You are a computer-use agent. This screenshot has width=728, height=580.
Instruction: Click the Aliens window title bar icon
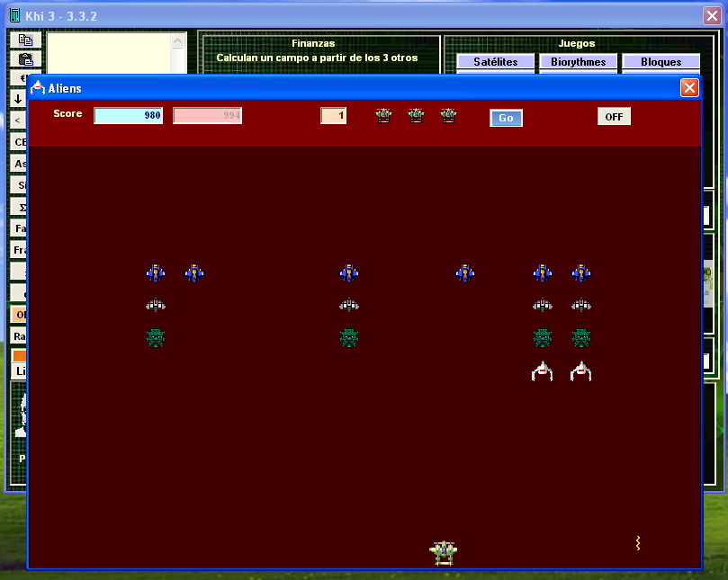click(38, 88)
